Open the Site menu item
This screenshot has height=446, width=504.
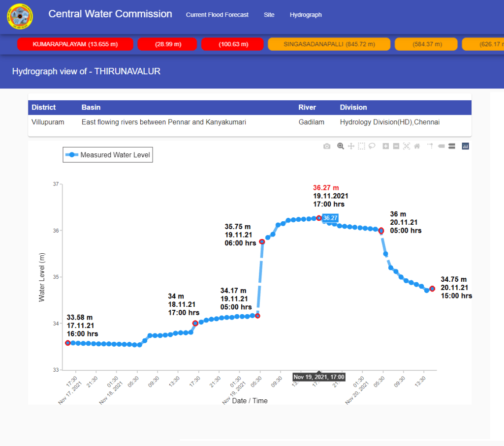(x=269, y=15)
